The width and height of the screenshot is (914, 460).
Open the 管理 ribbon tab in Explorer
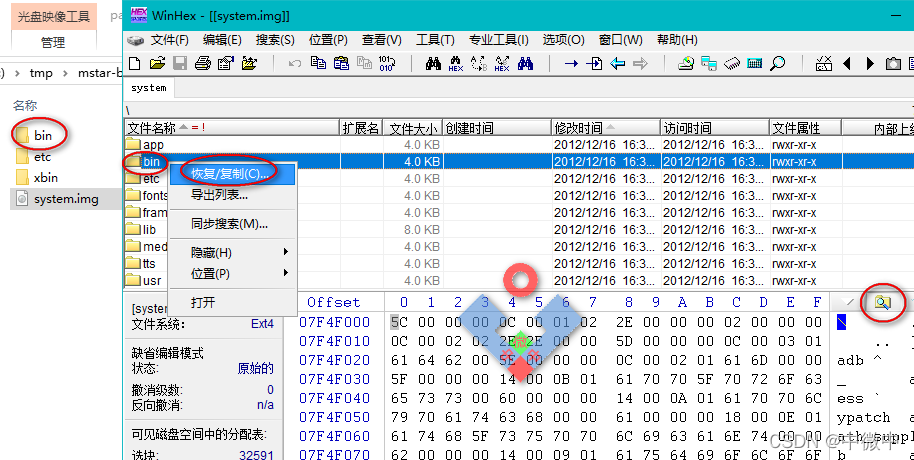(53, 42)
